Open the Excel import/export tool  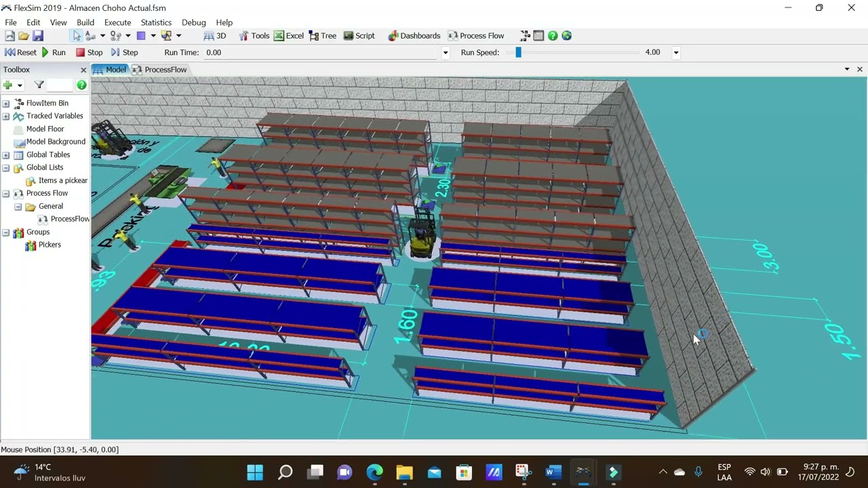289,36
